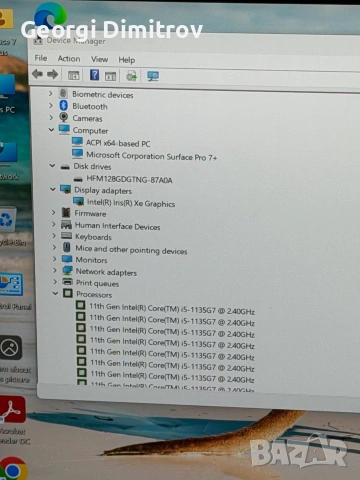
Task: Click the Network adapters label text
Action: click(x=106, y=272)
